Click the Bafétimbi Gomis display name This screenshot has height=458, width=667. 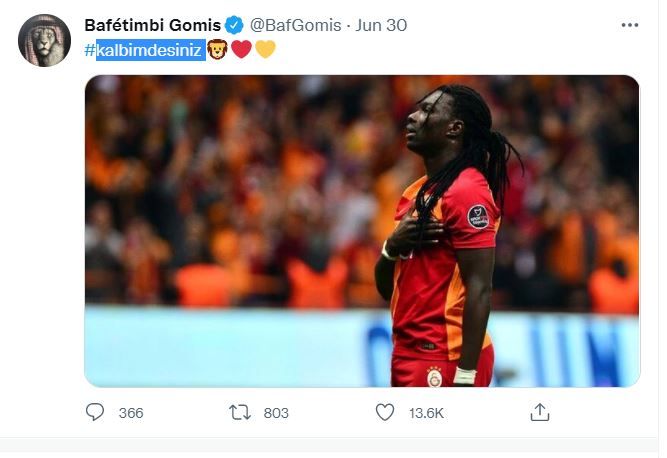click(x=153, y=25)
